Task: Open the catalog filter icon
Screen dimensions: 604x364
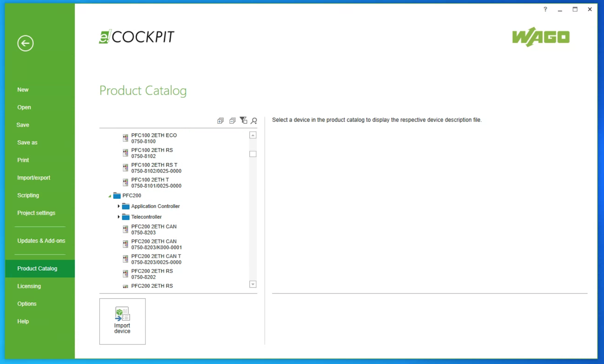Action: pyautogui.click(x=243, y=120)
